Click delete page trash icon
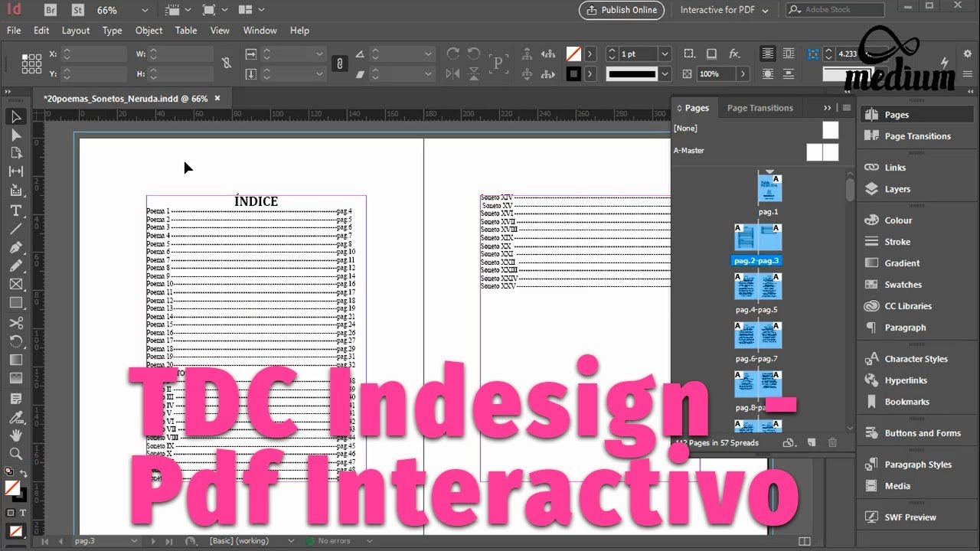 tap(832, 442)
